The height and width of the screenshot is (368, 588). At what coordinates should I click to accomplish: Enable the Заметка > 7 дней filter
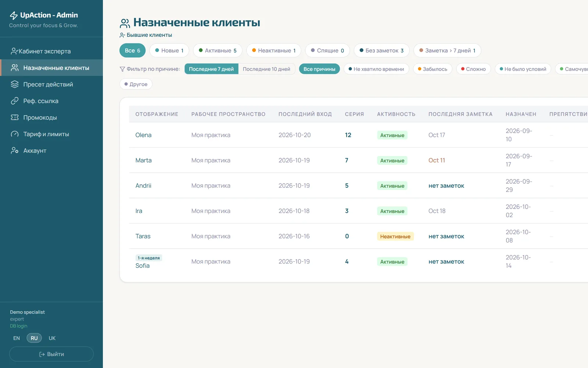point(447,50)
